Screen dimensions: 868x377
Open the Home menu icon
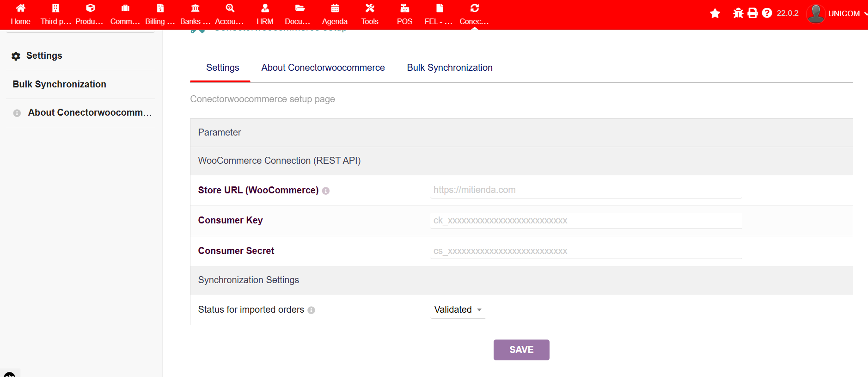[20, 8]
